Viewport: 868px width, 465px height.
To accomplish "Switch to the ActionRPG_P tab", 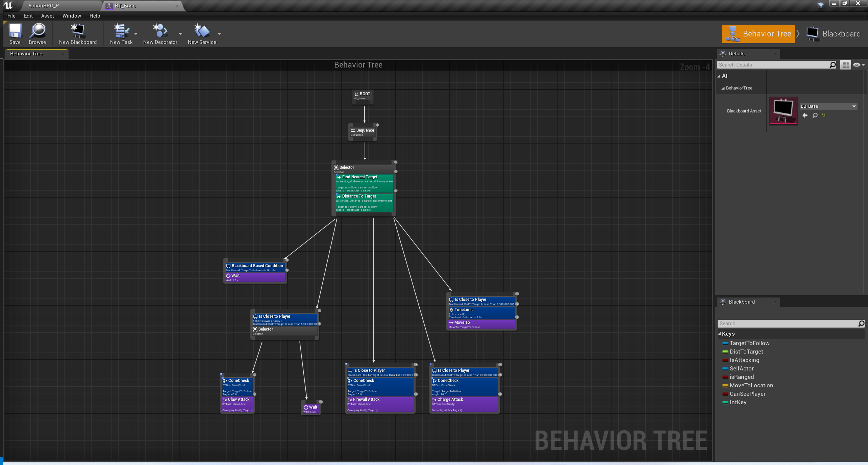I will click(x=44, y=6).
